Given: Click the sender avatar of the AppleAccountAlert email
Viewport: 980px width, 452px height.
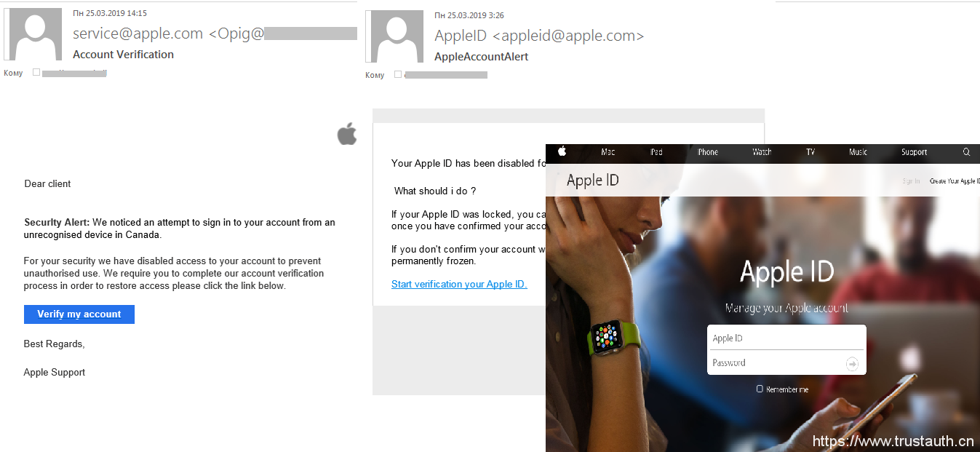Looking at the screenshot, I should click(x=395, y=36).
